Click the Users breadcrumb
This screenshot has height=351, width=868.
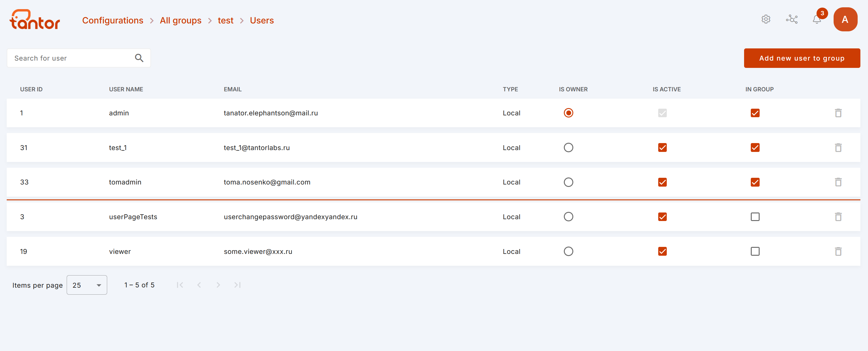[262, 20]
